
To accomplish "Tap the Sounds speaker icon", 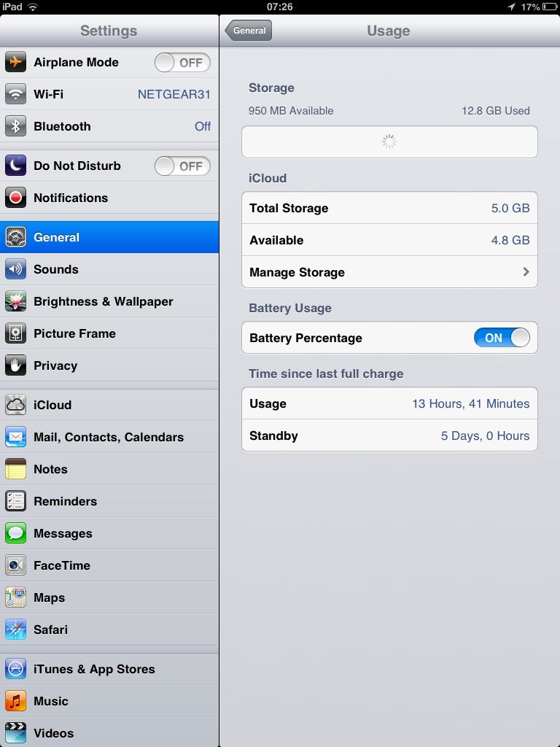I will point(15,269).
